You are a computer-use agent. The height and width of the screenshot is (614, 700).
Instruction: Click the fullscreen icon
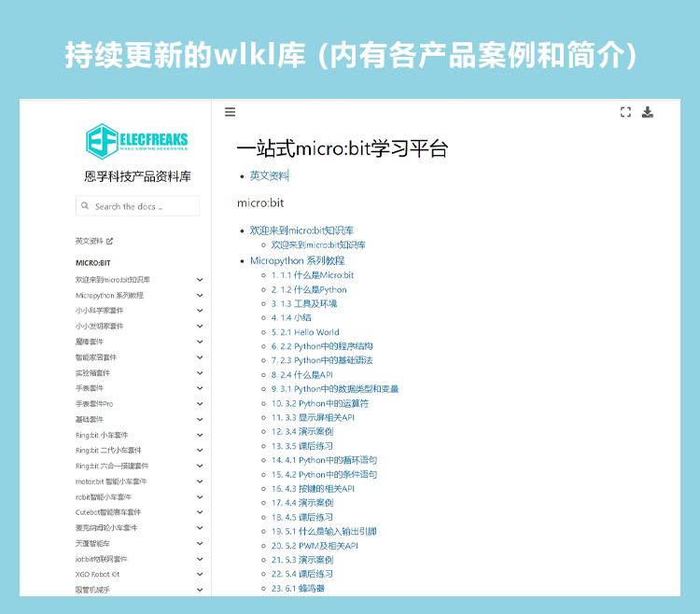point(626,112)
